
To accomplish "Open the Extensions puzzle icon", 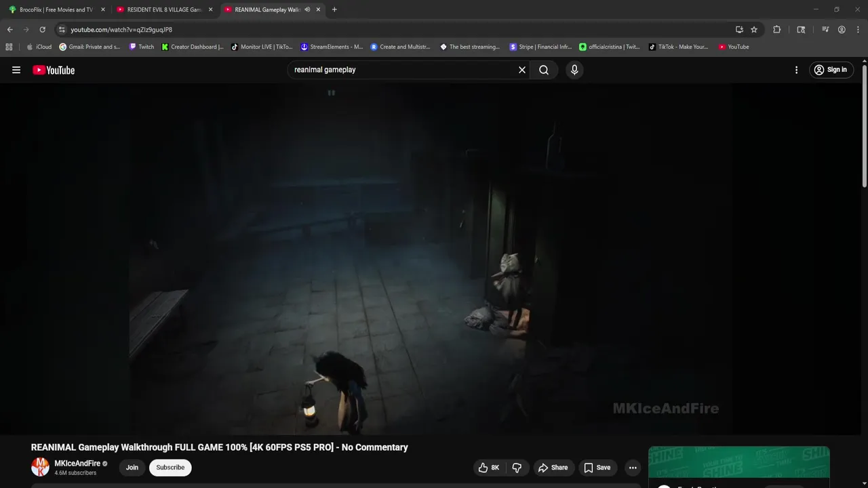I will [x=777, y=30].
